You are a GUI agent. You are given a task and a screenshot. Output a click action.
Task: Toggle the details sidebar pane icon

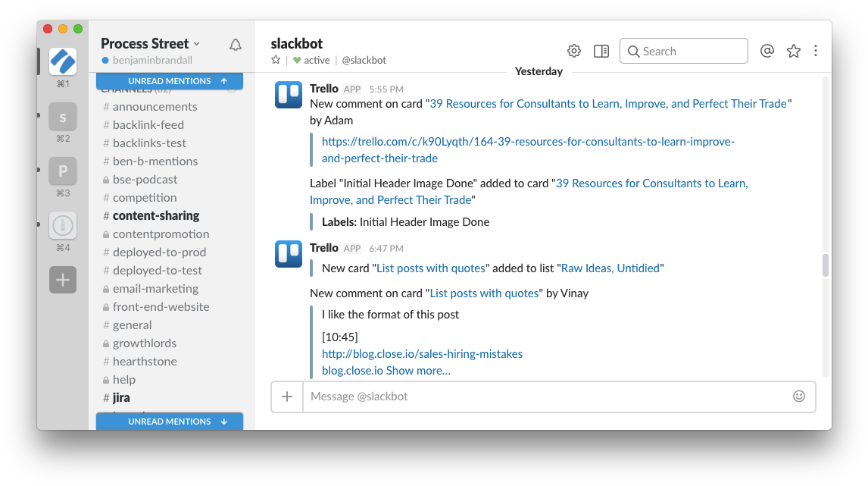(601, 51)
